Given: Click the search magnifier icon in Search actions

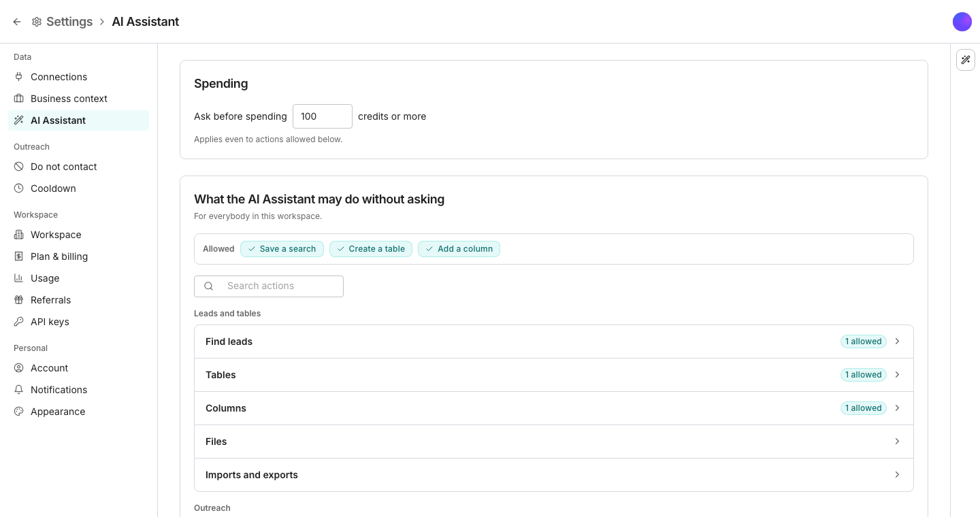Looking at the screenshot, I should pos(209,286).
